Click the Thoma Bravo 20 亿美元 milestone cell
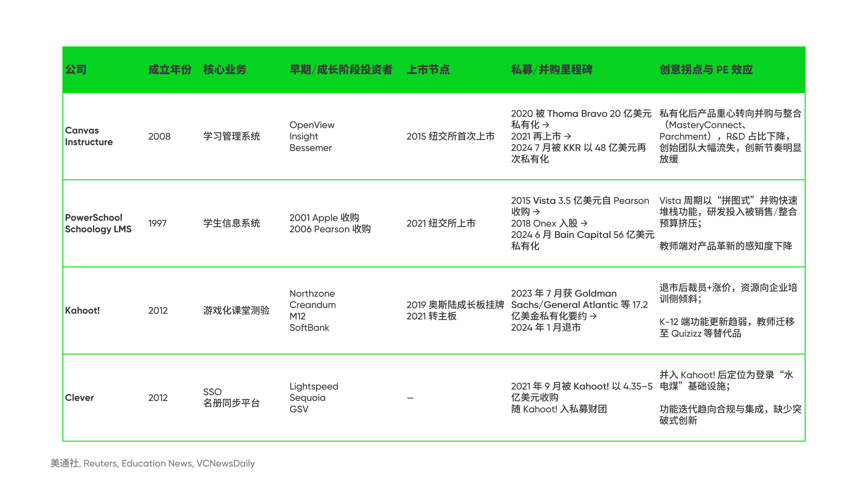868x488 pixels. click(581, 136)
